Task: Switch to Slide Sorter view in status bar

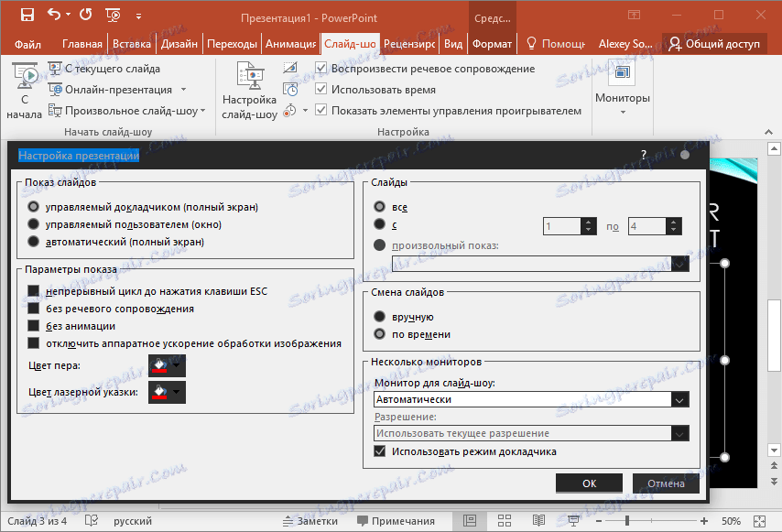Action: pos(505,520)
